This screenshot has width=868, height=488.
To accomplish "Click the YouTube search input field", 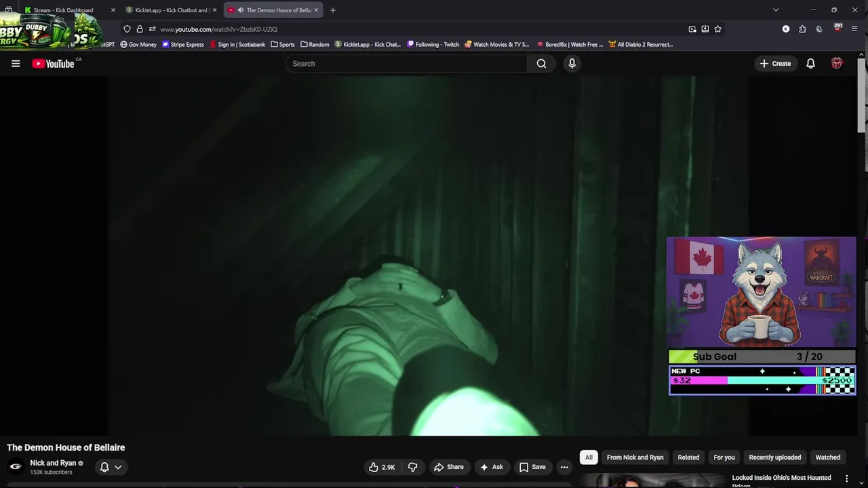I will [x=406, y=64].
